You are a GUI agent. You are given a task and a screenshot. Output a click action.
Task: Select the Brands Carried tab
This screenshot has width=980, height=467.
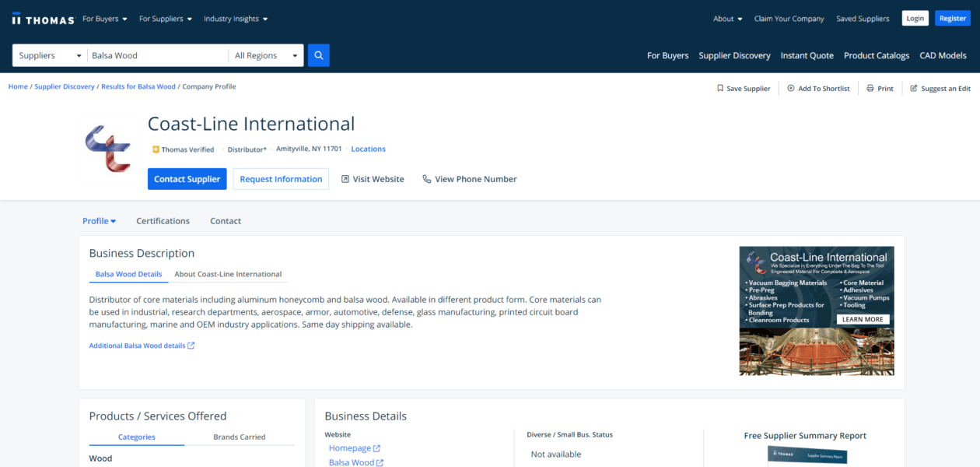click(x=240, y=437)
